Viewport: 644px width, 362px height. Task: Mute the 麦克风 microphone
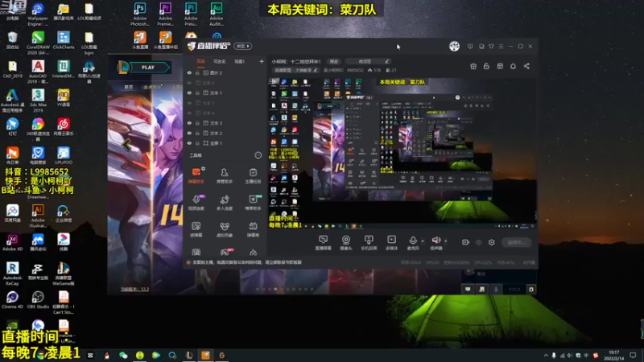[x=413, y=242]
